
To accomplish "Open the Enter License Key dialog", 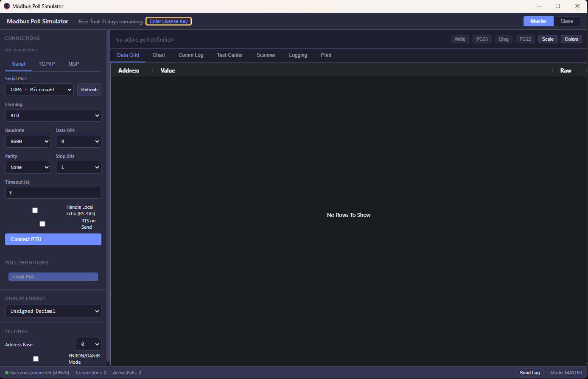I will coord(168,21).
